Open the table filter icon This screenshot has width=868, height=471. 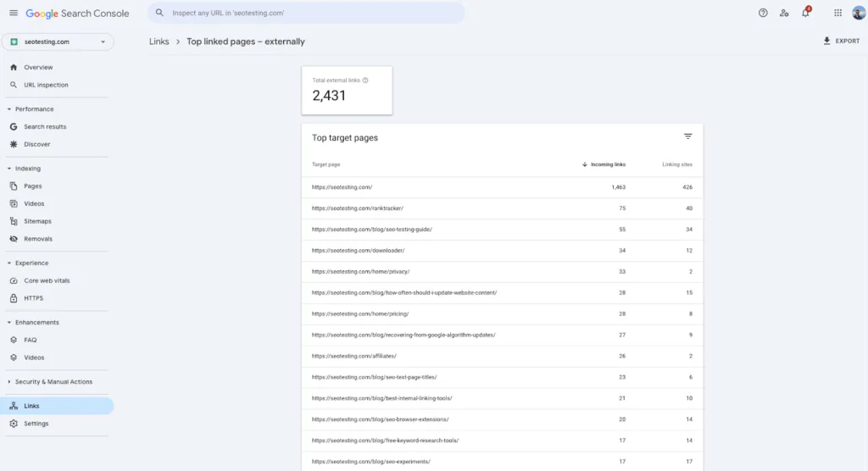click(x=687, y=136)
